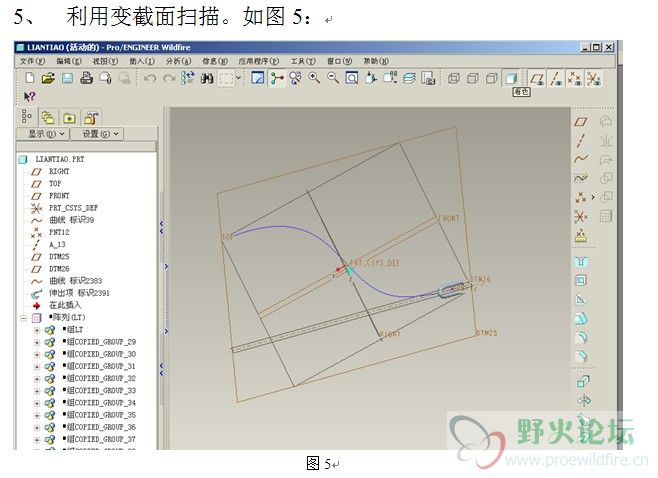Undo the last action
This screenshot has width=658, height=478.
pos(150,78)
